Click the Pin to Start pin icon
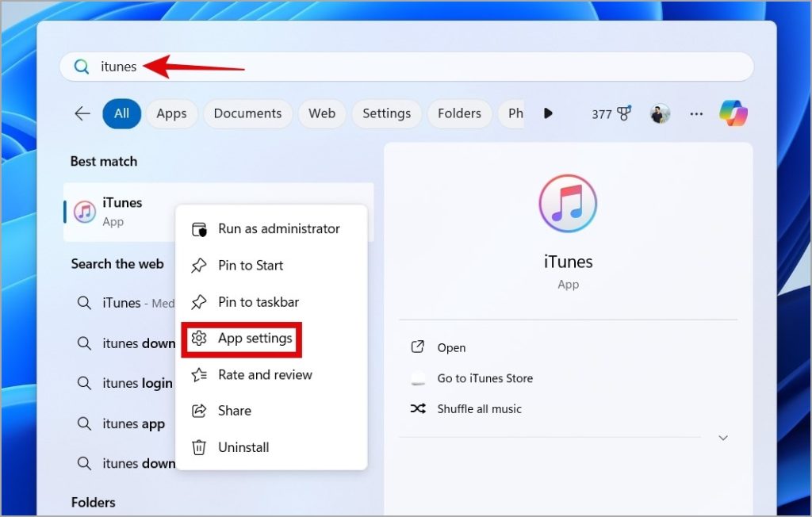This screenshot has width=812, height=517. click(x=199, y=265)
